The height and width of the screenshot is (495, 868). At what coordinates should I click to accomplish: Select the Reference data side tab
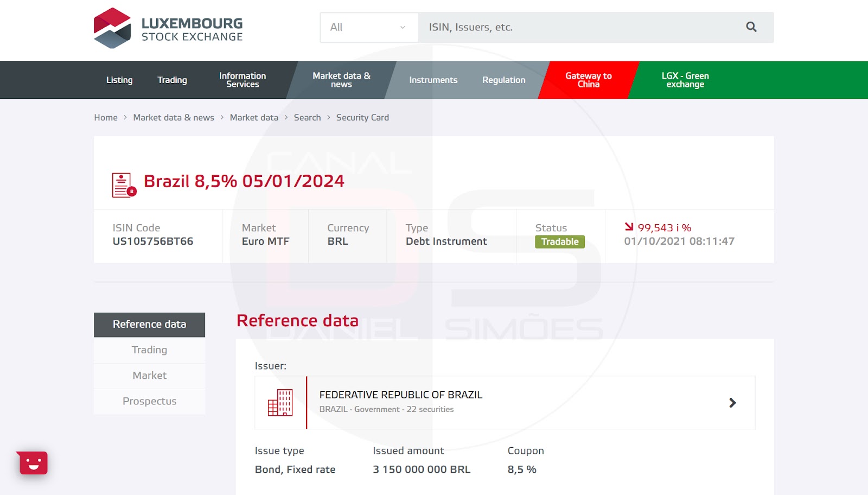point(149,325)
